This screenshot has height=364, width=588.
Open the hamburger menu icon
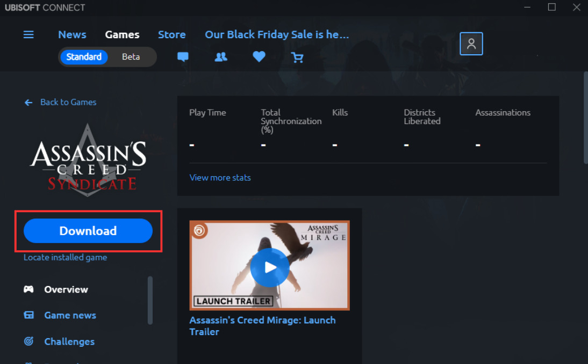(x=28, y=35)
